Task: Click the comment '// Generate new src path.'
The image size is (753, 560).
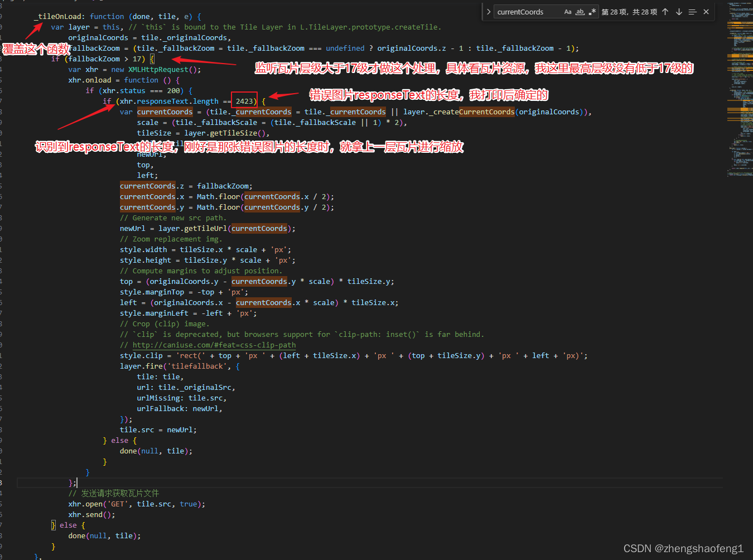Action: tap(173, 218)
